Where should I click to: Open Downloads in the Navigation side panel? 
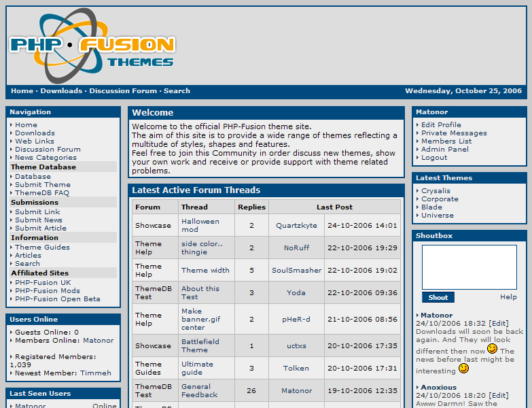pyautogui.click(x=35, y=133)
